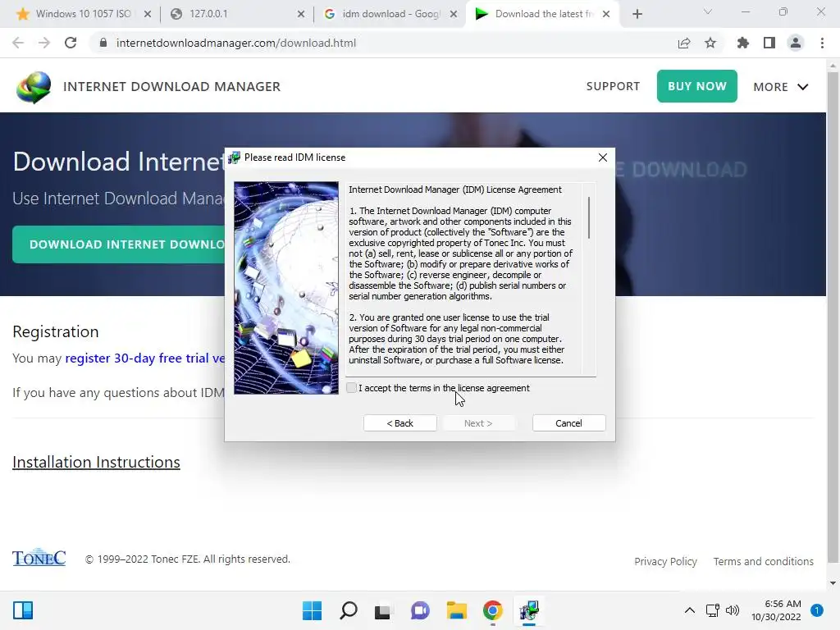Click the IDM setup globe artwork image
The image size is (840, 630).
click(286, 288)
